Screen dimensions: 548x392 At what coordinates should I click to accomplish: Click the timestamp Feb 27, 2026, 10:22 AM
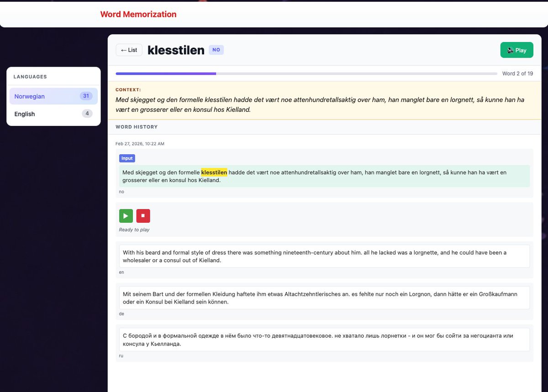[140, 144]
